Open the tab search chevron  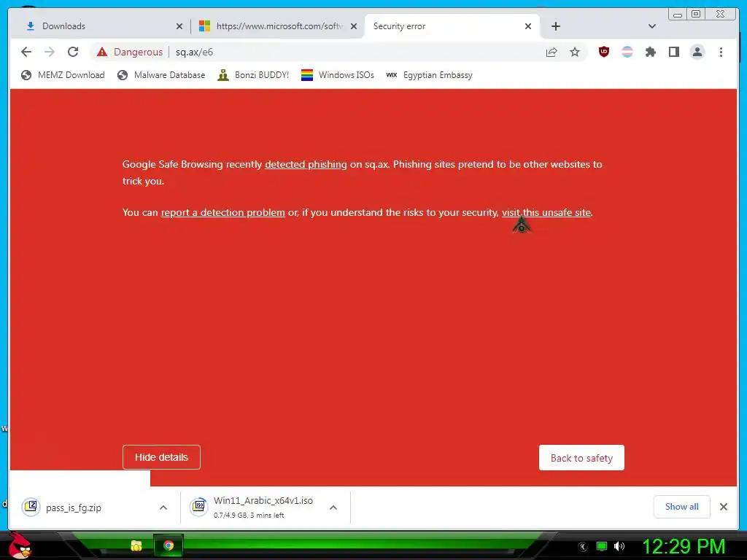(x=652, y=26)
